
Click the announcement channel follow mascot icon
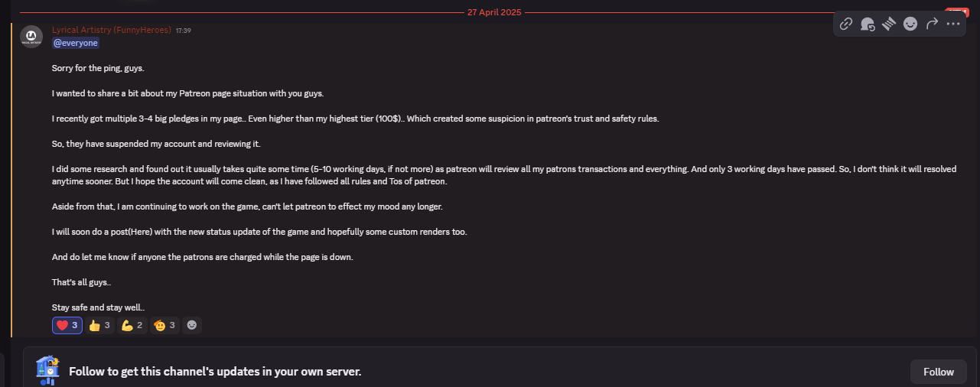point(47,370)
